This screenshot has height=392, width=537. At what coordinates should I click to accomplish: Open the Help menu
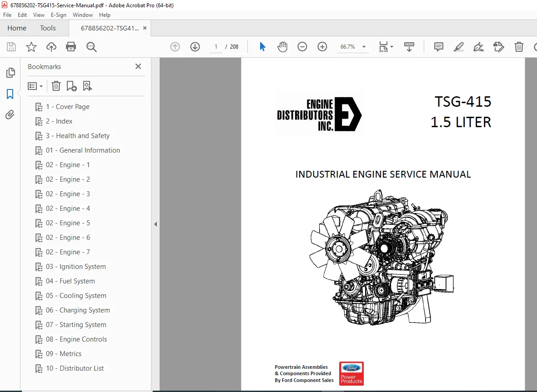coord(105,15)
